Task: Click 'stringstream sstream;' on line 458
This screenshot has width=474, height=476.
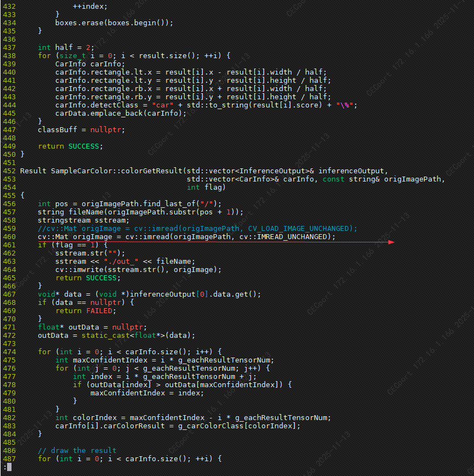Action: point(84,220)
